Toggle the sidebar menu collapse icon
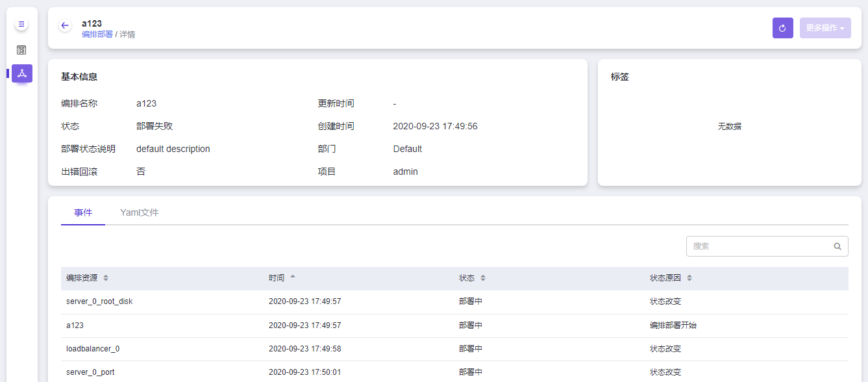Image resolution: width=868 pixels, height=382 pixels. [x=21, y=24]
